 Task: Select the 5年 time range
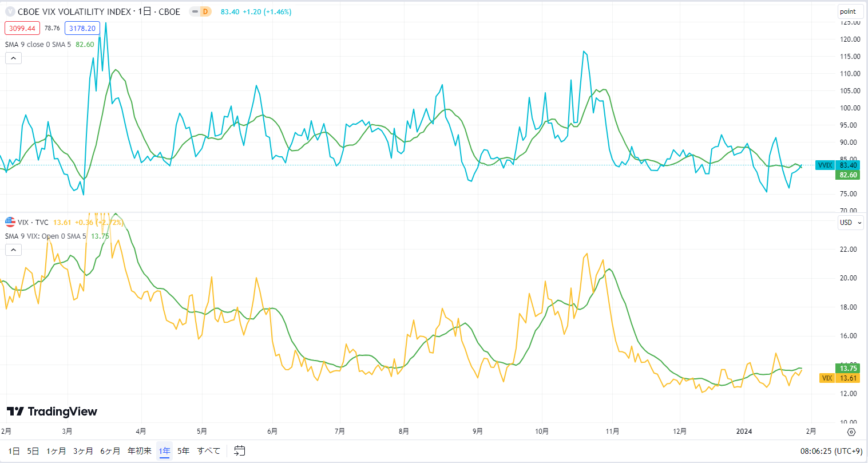pyautogui.click(x=184, y=451)
